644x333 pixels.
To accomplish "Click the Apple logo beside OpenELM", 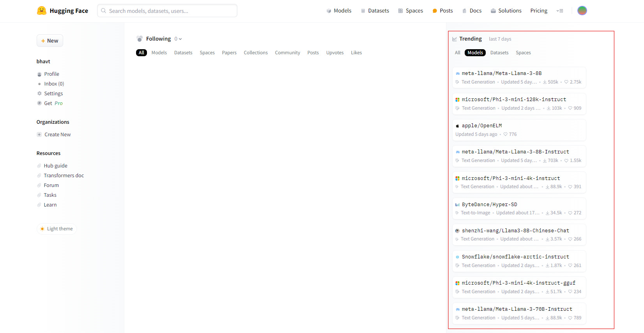I will 458,126.
